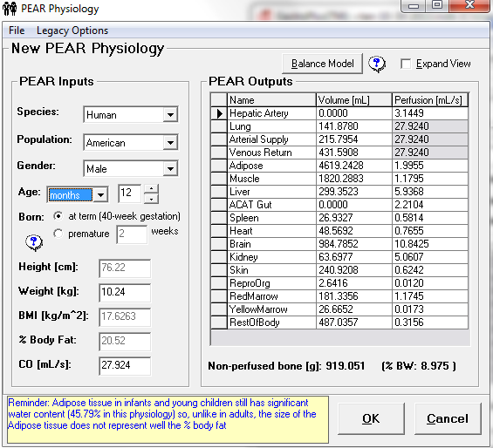The height and width of the screenshot is (448, 493).
Task: Click the row header beside Brain
Action: tap(219, 244)
